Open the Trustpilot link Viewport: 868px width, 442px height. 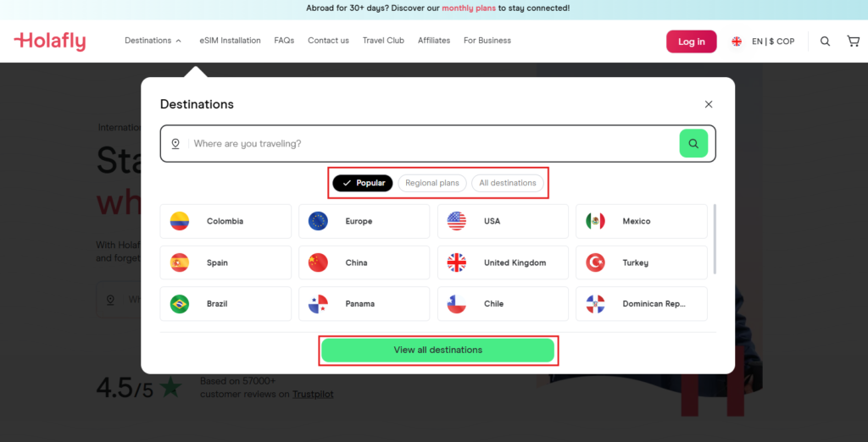click(x=313, y=395)
